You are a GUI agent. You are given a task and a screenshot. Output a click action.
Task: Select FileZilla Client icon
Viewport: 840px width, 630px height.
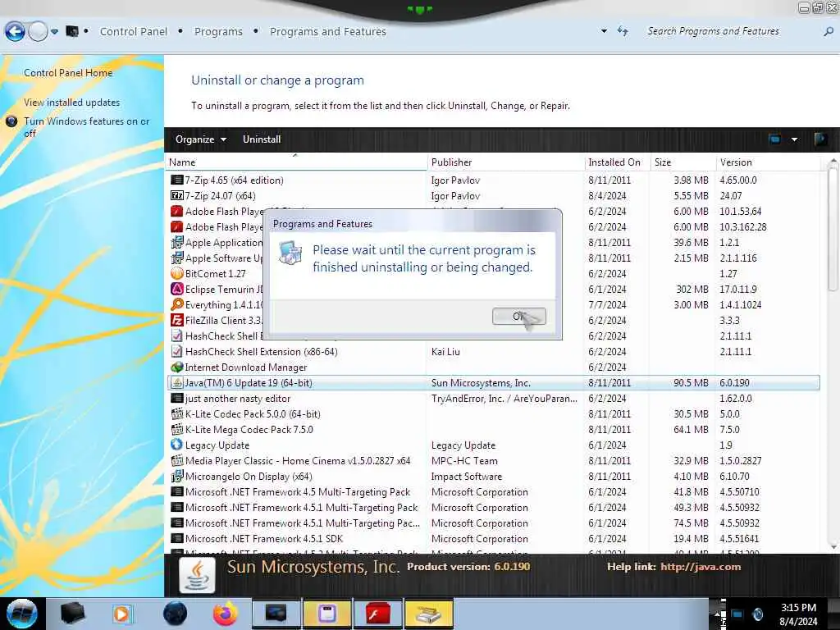pos(177,320)
